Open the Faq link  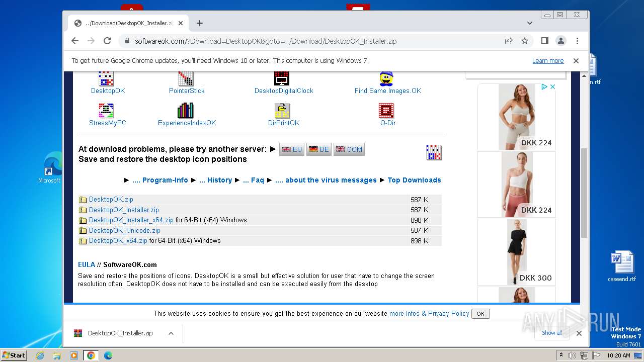pos(253,180)
